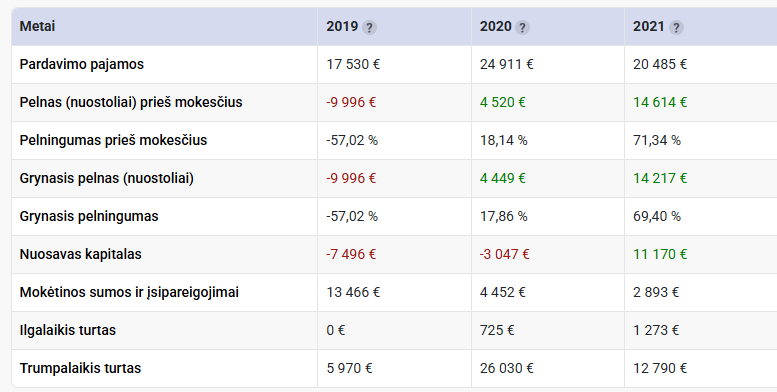Click the question mark icon next to 2020
Screen dimensions: 777x392
pos(522,27)
